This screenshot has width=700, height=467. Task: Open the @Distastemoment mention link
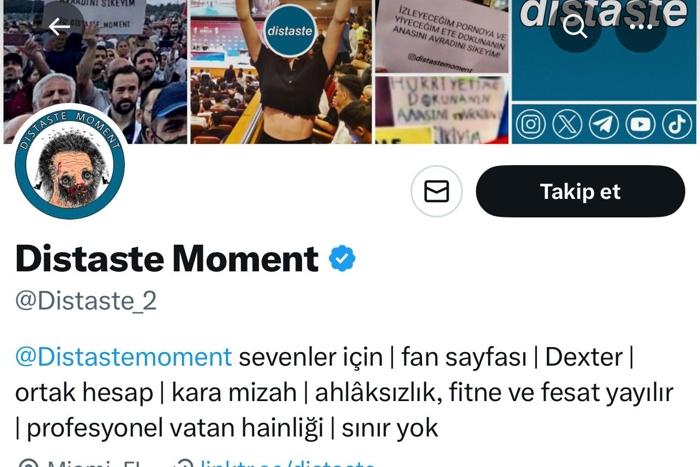(123, 357)
